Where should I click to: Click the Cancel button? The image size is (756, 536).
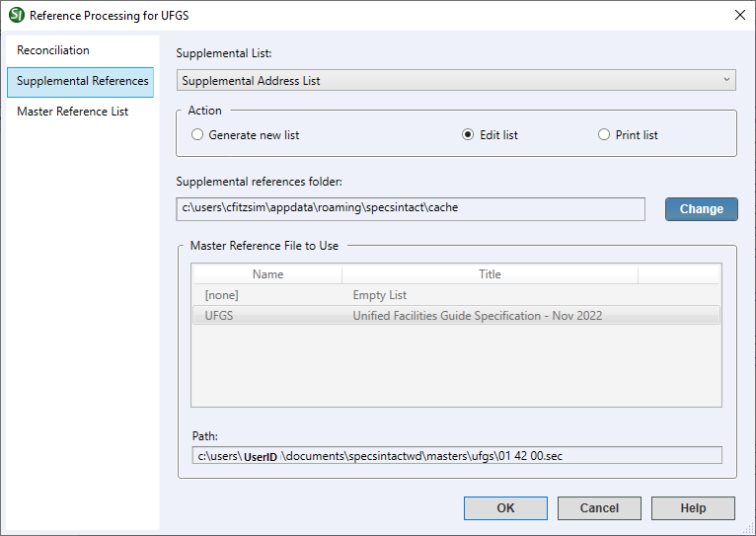[x=599, y=508]
